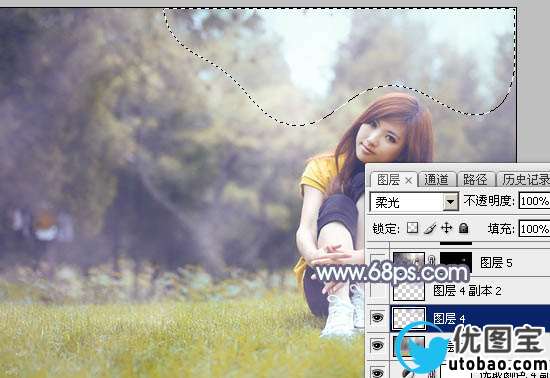Open the 历史记录 tab
The height and width of the screenshot is (378, 550).
tap(524, 180)
